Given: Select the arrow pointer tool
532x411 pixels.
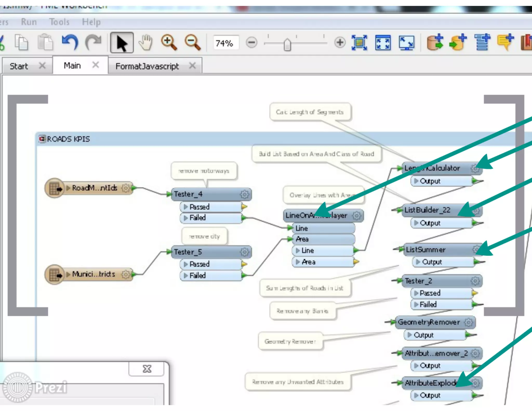Looking at the screenshot, I should 122,43.
